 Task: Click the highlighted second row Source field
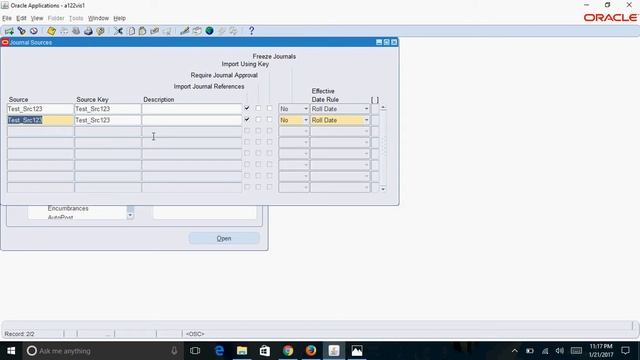click(x=40, y=120)
